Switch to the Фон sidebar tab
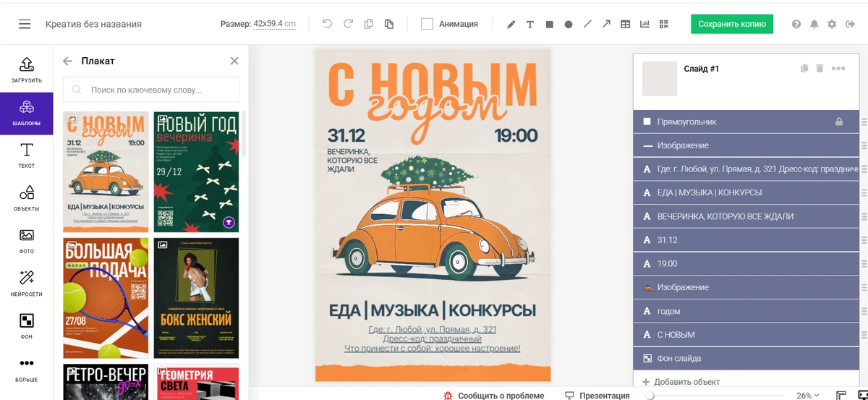868x400 pixels. coord(27,325)
